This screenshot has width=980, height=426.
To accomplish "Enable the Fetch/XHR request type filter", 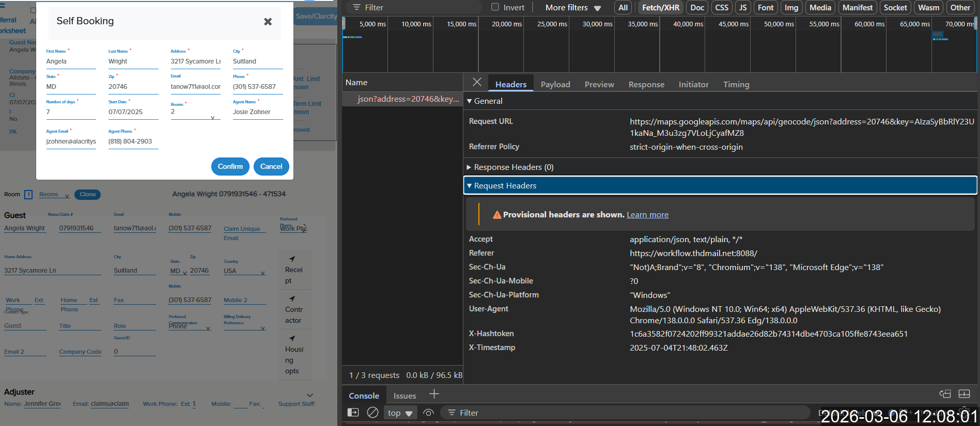I will pos(660,7).
